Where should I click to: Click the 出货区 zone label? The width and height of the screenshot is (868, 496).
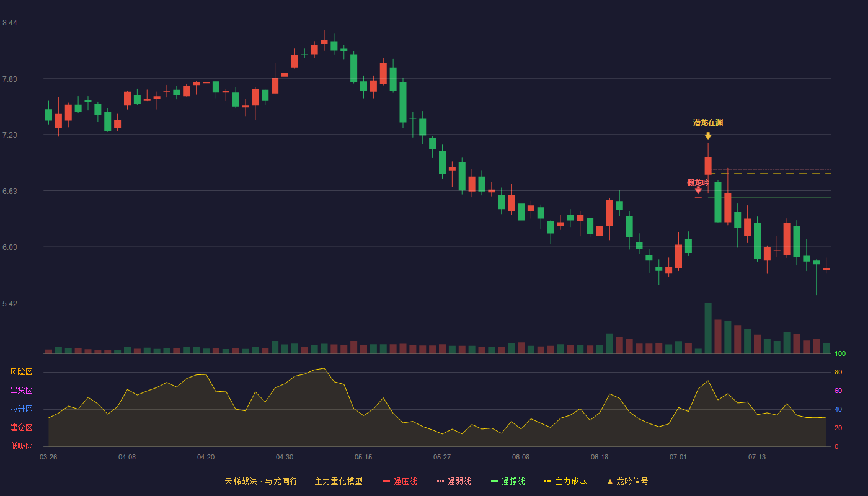tap(21, 391)
